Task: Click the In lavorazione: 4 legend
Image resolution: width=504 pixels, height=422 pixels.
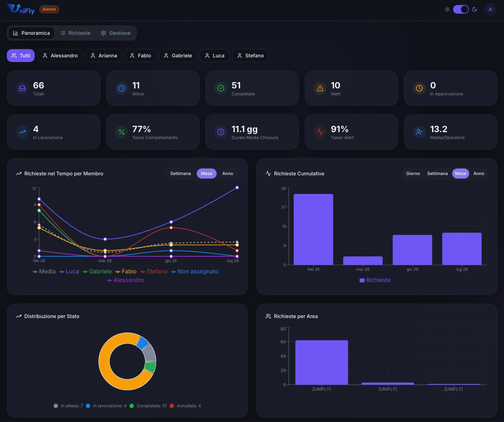Action: click(106, 406)
